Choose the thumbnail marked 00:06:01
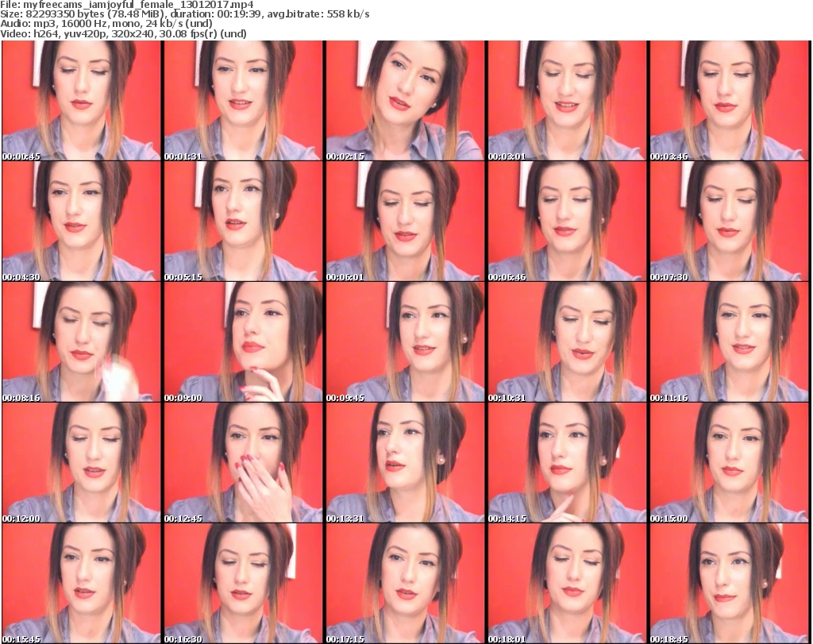This screenshot has width=813, height=644. [x=405, y=222]
